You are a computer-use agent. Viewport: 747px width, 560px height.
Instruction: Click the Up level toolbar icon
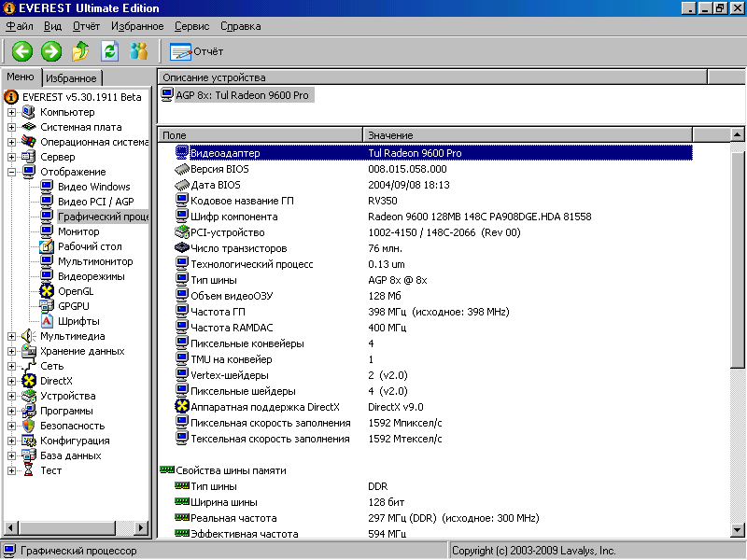click(x=80, y=51)
